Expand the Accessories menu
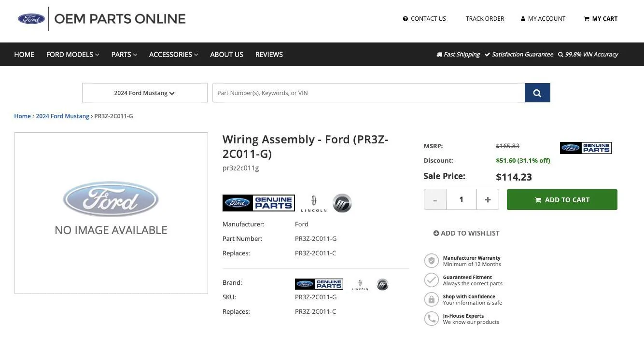The image size is (644, 350). [x=173, y=55]
